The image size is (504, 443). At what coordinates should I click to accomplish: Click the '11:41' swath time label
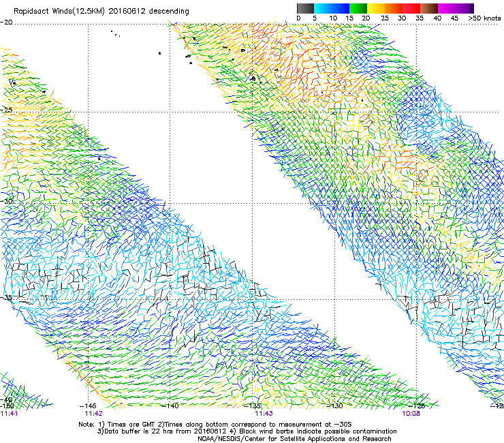pyautogui.click(x=9, y=414)
